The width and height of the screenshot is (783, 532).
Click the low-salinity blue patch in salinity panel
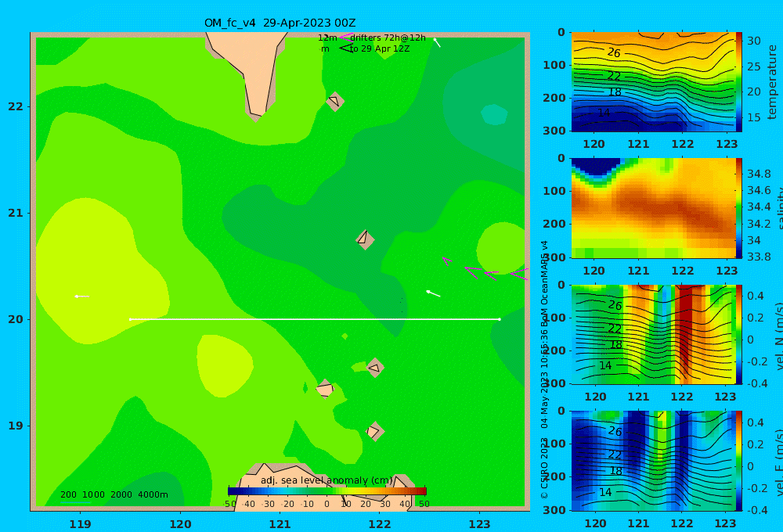(x=597, y=167)
